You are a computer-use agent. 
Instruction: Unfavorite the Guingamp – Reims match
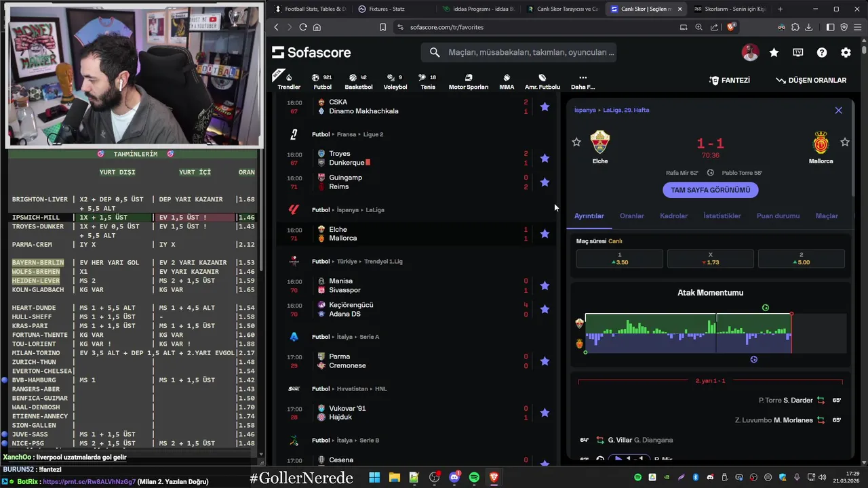point(545,182)
